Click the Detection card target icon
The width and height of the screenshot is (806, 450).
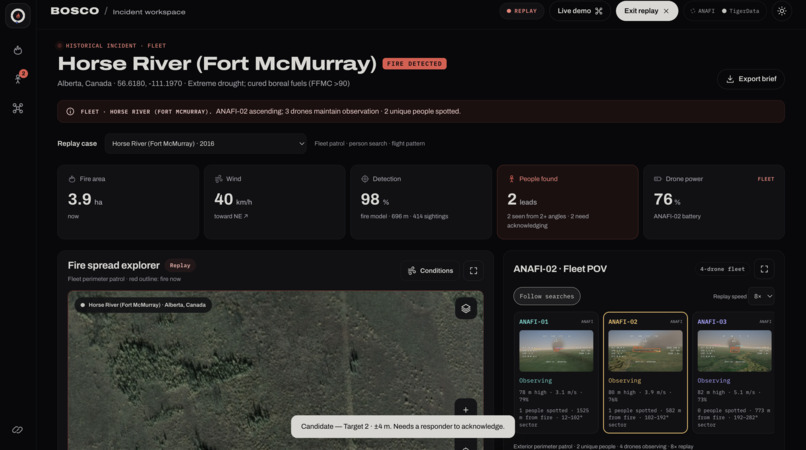point(365,179)
